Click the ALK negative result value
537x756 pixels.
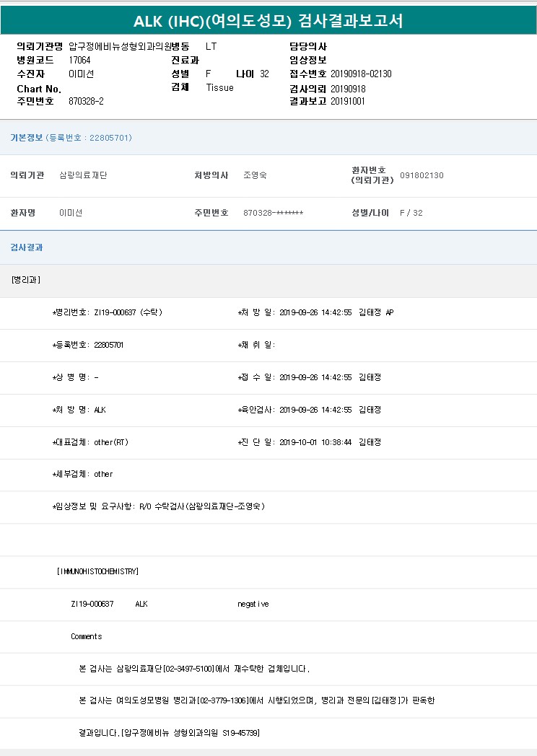click(253, 604)
